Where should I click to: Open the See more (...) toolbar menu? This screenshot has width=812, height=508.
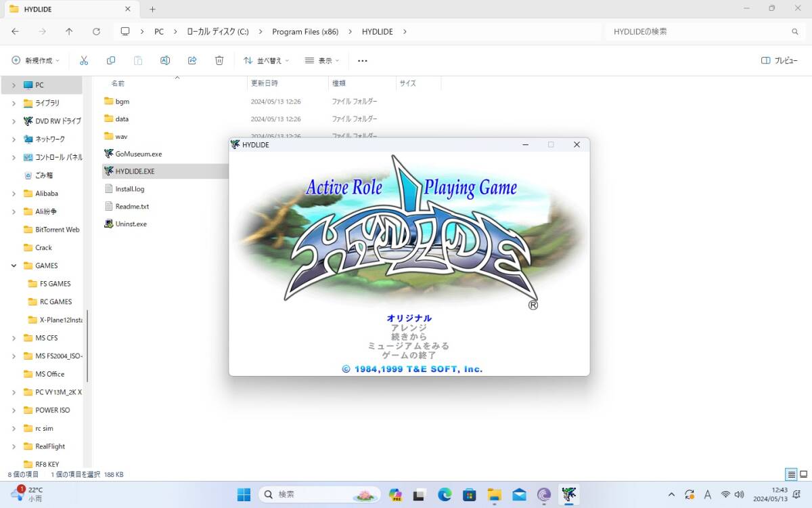363,60
